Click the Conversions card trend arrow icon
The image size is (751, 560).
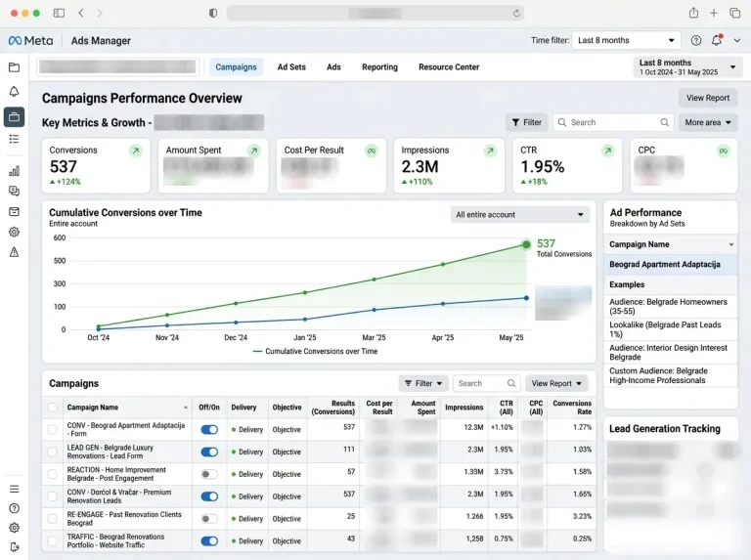136,151
